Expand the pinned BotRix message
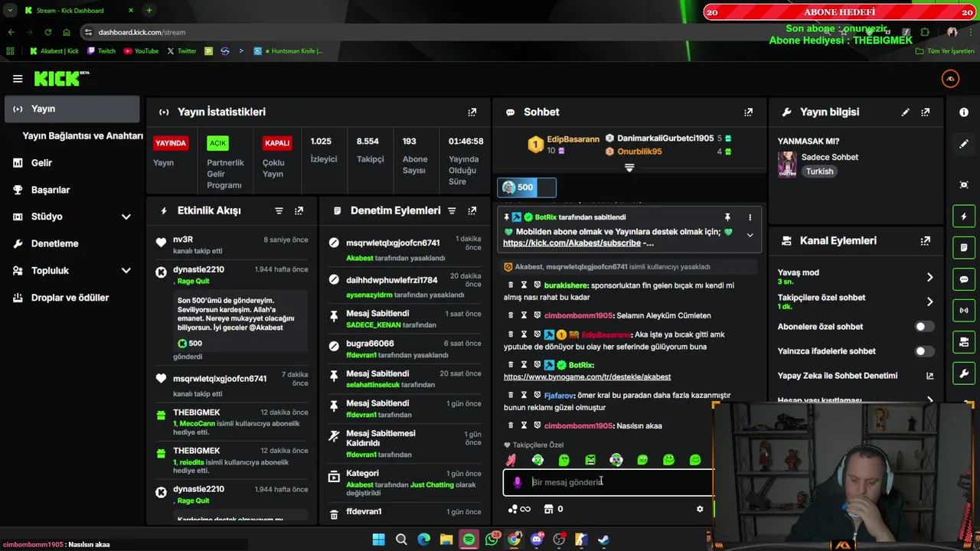Image resolution: width=980 pixels, height=551 pixels. 750,235
